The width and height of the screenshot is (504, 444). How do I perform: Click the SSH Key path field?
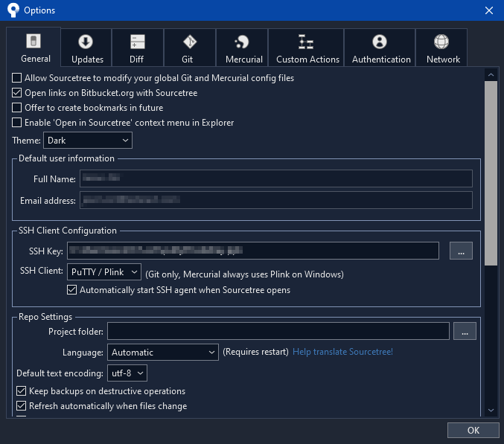[253, 251]
